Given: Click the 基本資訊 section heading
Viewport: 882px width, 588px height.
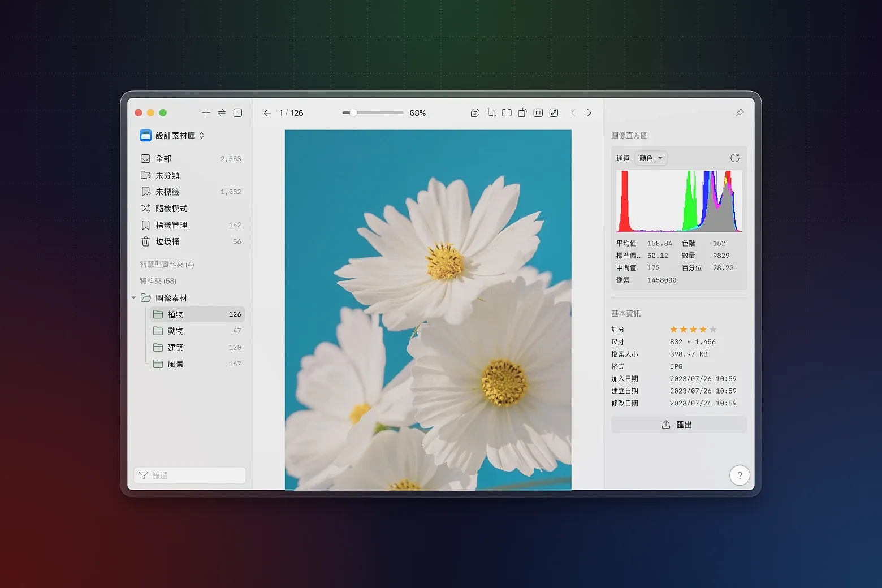Looking at the screenshot, I should [x=625, y=314].
